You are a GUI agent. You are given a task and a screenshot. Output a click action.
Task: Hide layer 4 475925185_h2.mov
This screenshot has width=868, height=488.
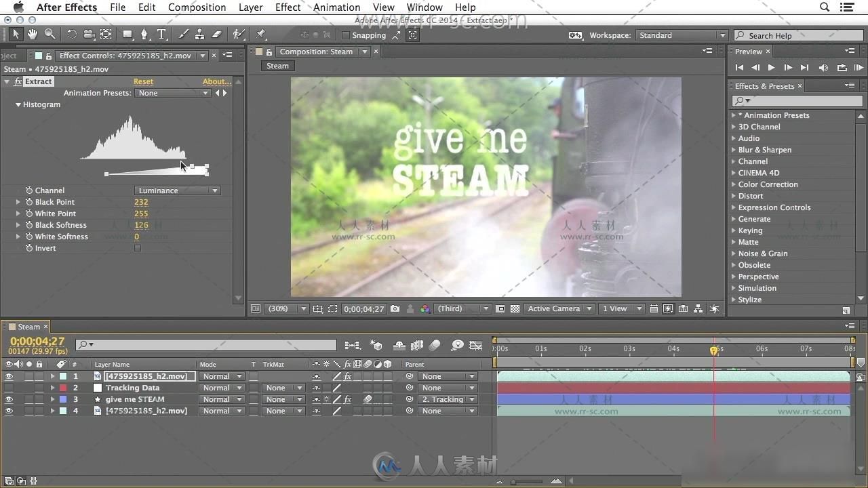click(x=9, y=411)
